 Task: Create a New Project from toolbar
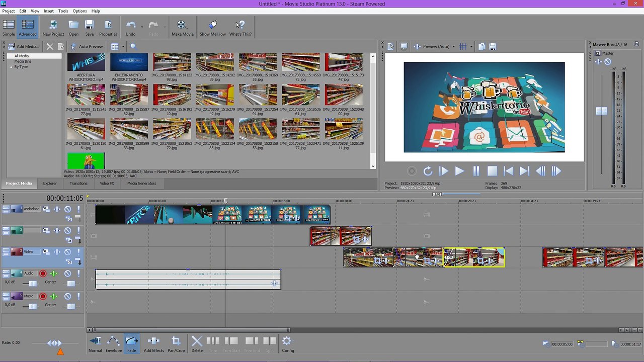[53, 28]
